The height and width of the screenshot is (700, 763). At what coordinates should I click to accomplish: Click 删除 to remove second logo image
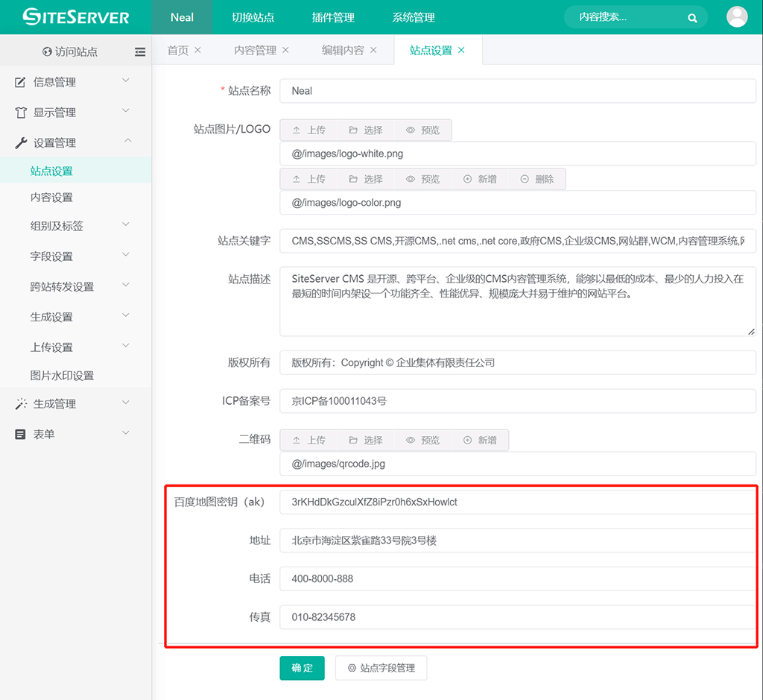[x=536, y=179]
